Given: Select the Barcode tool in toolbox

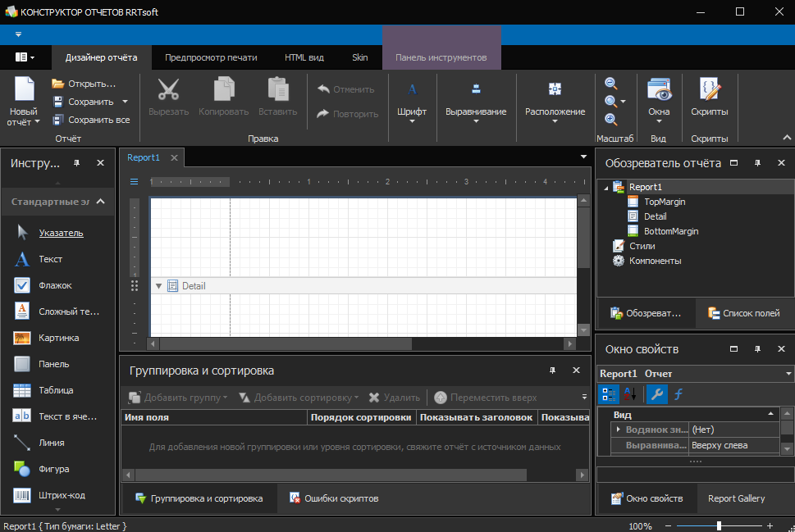Looking at the screenshot, I should [23, 495].
